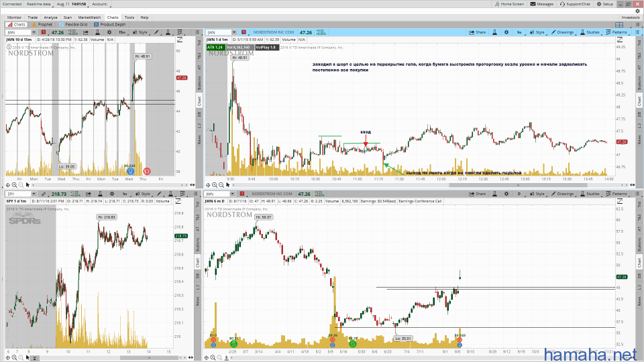
Task: Click patterns icon in top-left chart toolbar
Action: [180, 32]
